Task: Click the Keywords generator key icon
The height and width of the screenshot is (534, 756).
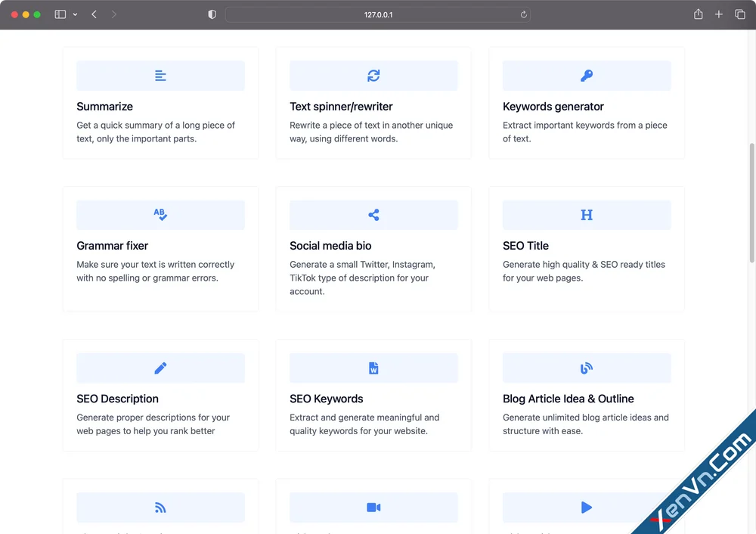Action: tap(586, 75)
